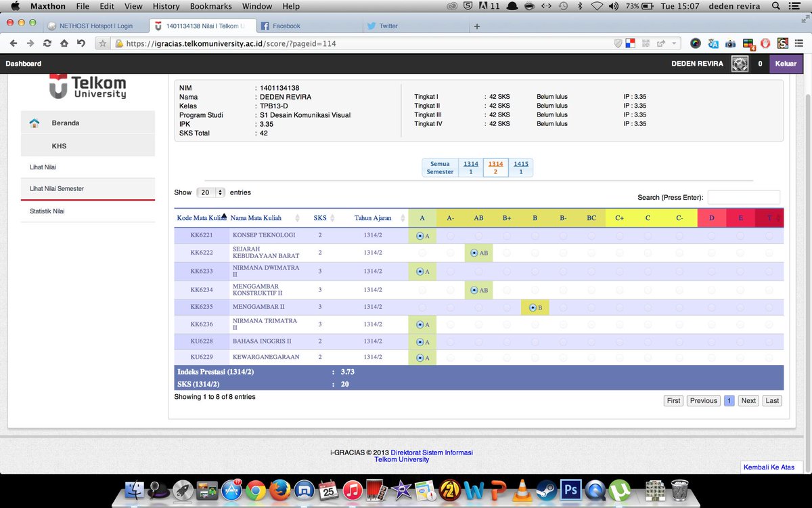Click the Beranda home icon in sidebar
Image resolution: width=812 pixels, height=508 pixels.
[35, 123]
